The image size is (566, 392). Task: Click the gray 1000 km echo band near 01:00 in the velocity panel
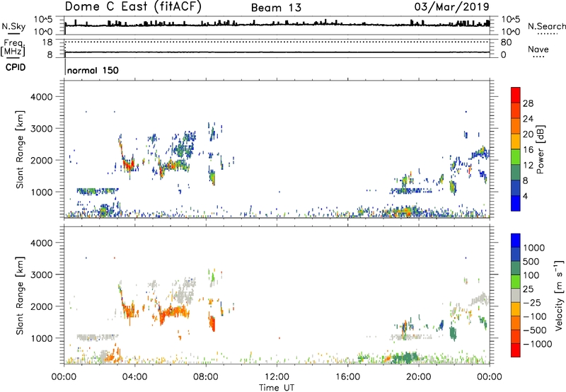tap(97, 338)
